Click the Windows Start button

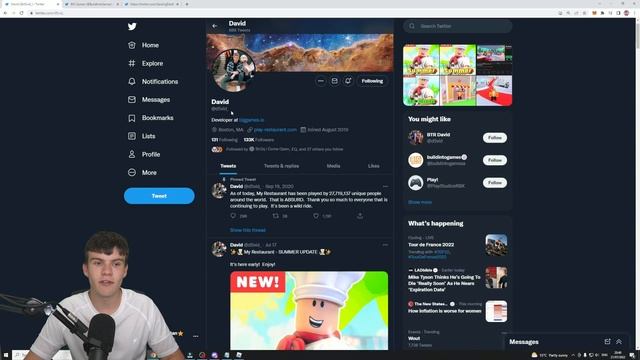point(6,355)
